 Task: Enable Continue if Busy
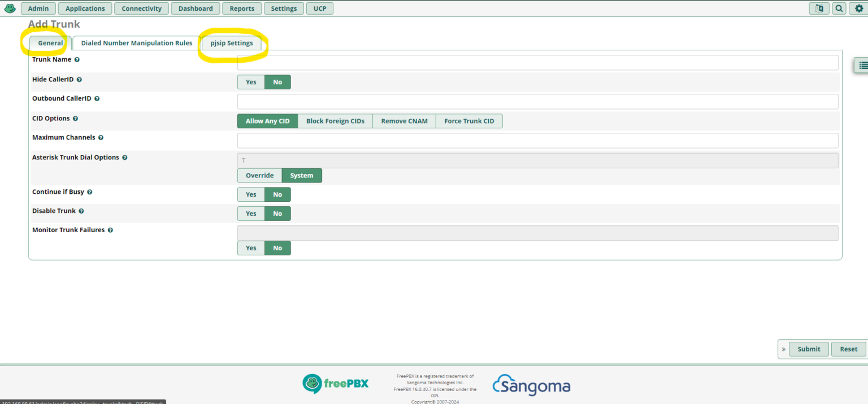(250, 194)
